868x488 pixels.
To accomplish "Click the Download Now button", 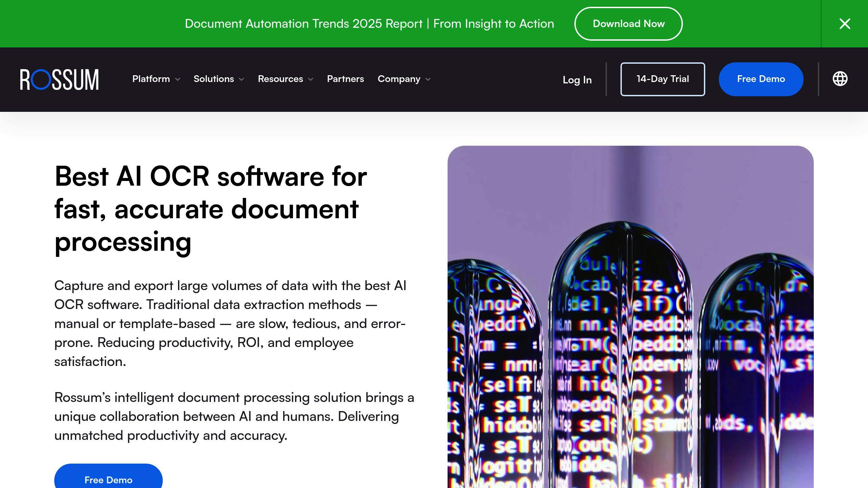I will coord(628,24).
